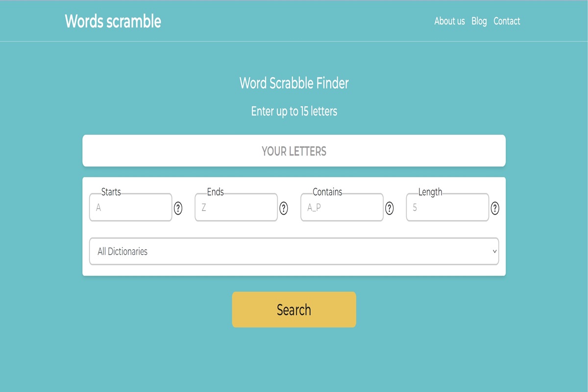Click the Contains field label text
The image size is (588, 392).
pos(327,192)
